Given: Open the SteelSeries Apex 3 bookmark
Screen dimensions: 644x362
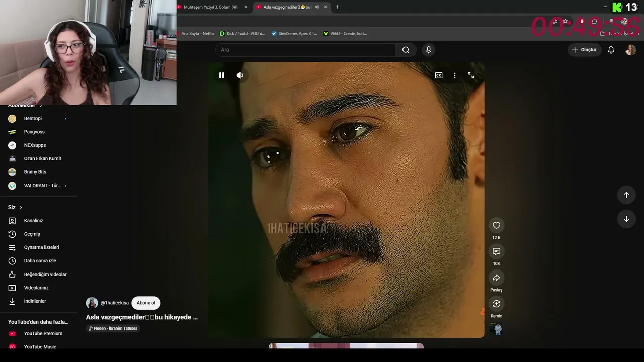Looking at the screenshot, I should click(294, 34).
